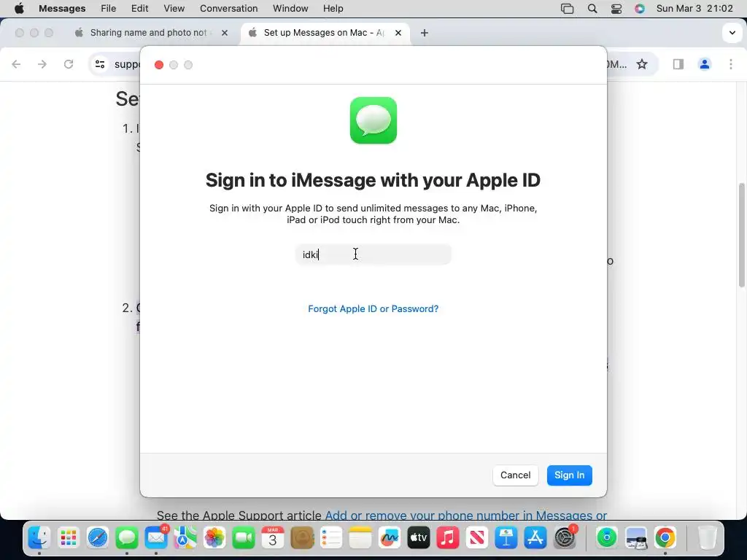Image resolution: width=747 pixels, height=560 pixels.
Task: Open the Help menu
Action: (x=333, y=9)
